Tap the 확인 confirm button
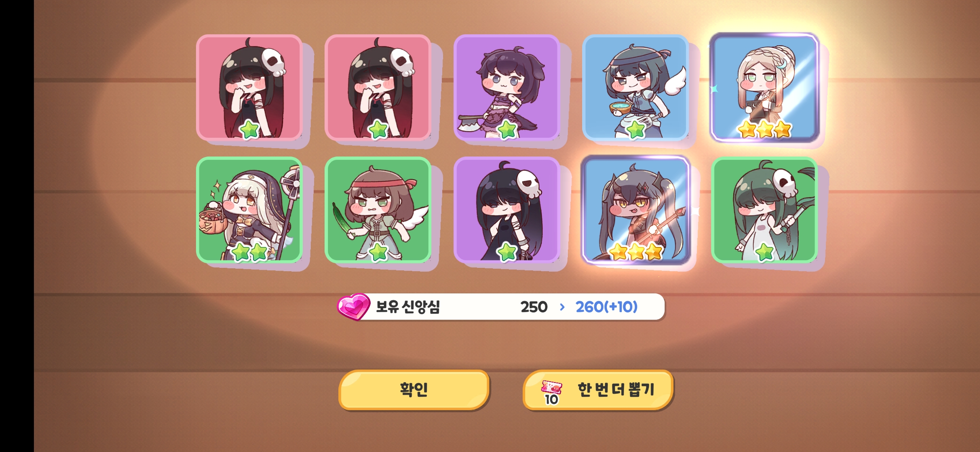This screenshot has height=452, width=980. 414,390
